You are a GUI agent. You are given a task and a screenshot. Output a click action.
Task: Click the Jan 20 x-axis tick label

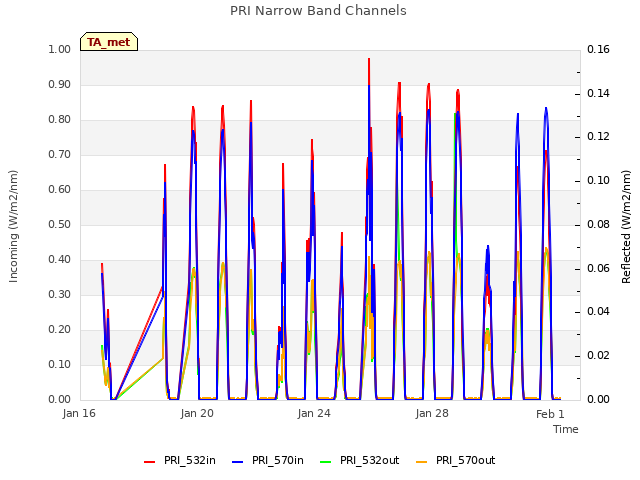click(x=197, y=413)
